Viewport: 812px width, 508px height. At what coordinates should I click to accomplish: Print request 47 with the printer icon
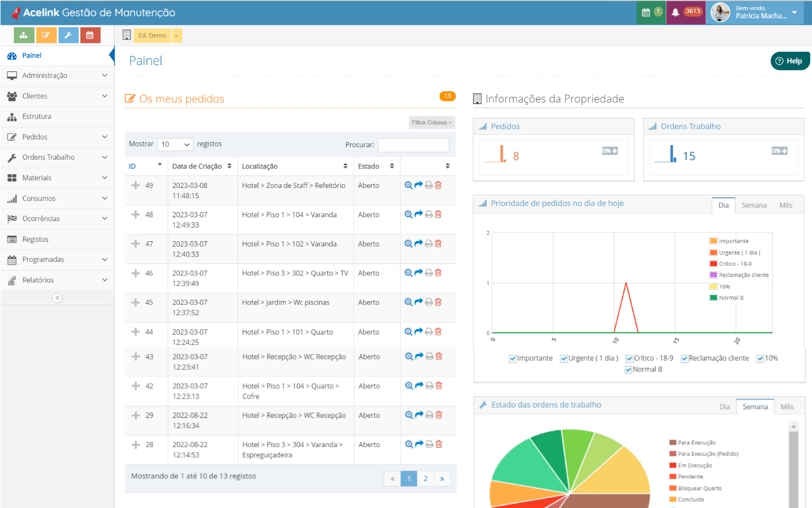(x=428, y=243)
